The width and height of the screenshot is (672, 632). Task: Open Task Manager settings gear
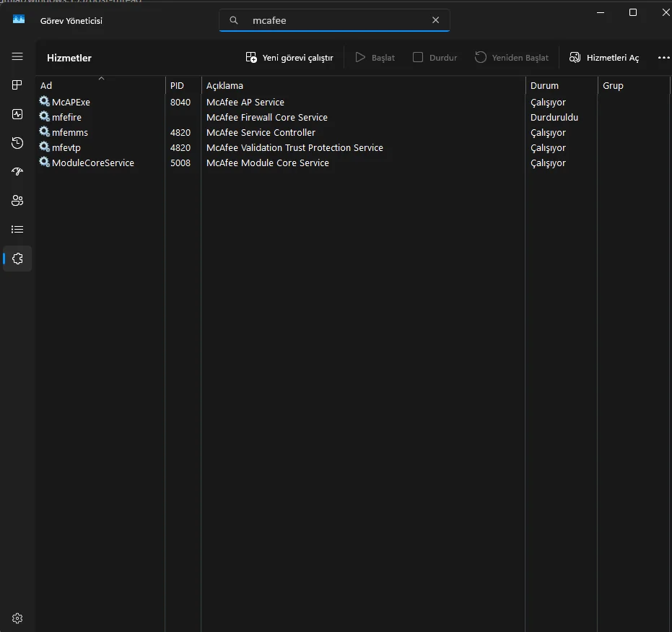pos(17,618)
